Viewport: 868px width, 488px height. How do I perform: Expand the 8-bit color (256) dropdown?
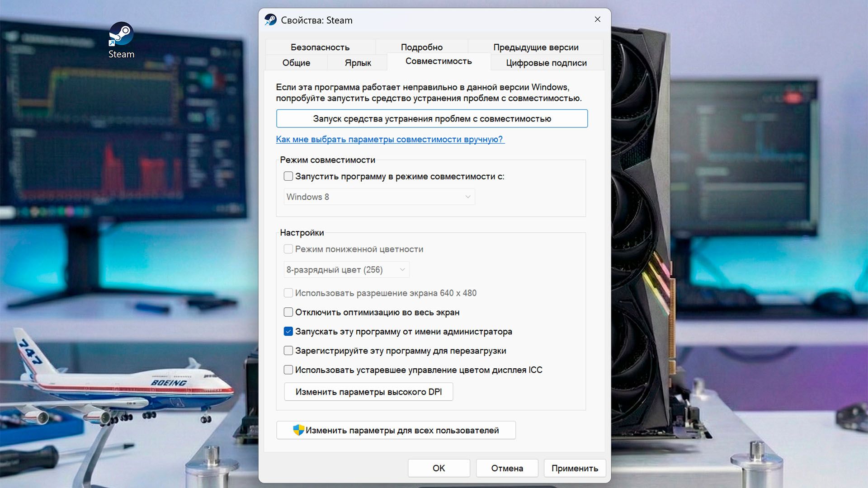tap(346, 270)
